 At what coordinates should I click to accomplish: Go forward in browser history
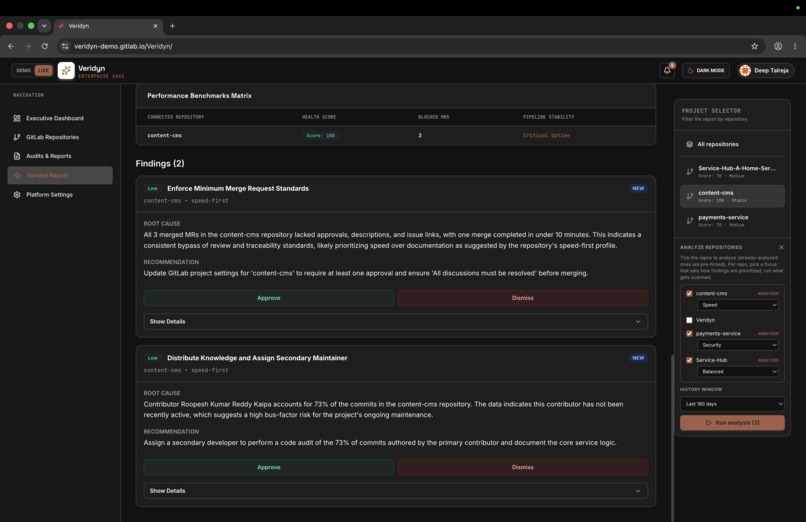(x=28, y=46)
